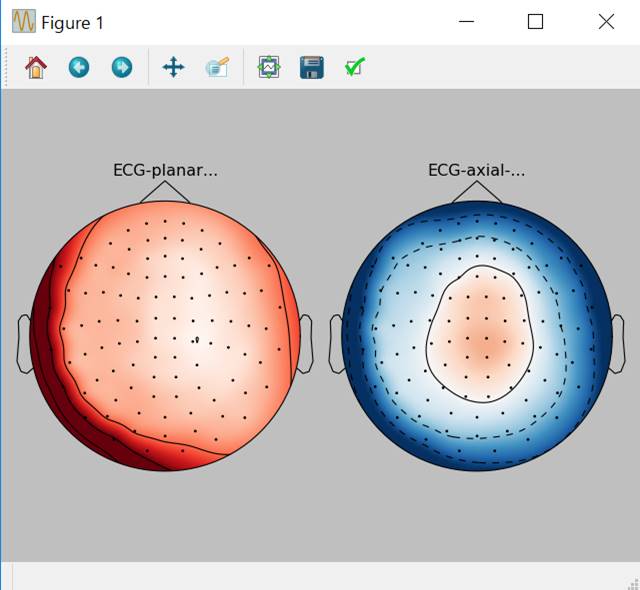The image size is (640, 590).
Task: Click the right ear outline of ECG-axial head
Action: point(617,344)
